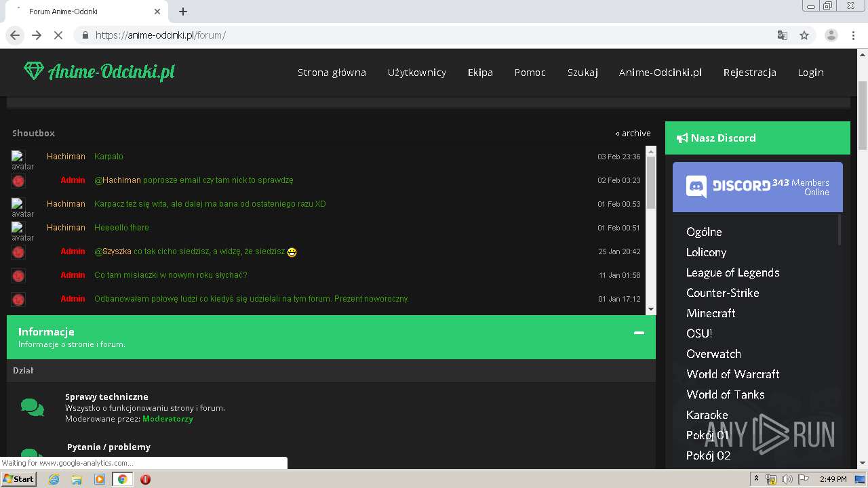The width and height of the screenshot is (868, 488).
Task: Open the shoutbox archive link
Action: 633,134
